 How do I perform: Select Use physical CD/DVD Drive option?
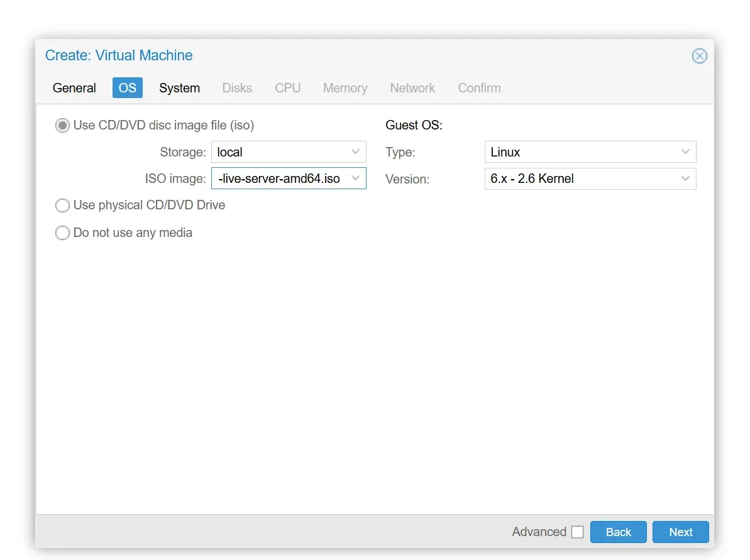click(x=62, y=206)
